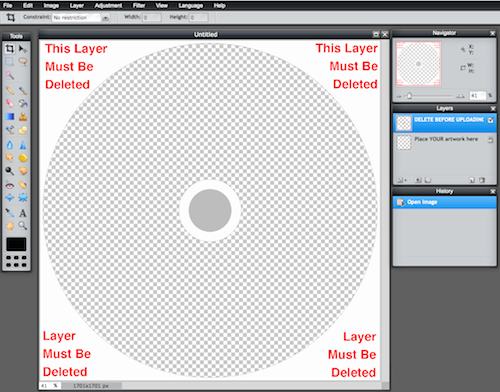
Task: Select the Smudge finger tool
Action: (x=10, y=158)
